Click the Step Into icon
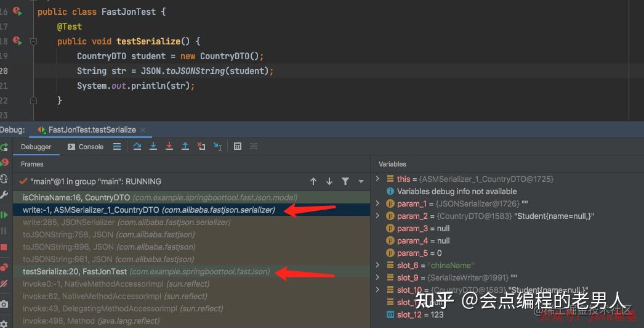The image size is (644, 328). click(153, 146)
